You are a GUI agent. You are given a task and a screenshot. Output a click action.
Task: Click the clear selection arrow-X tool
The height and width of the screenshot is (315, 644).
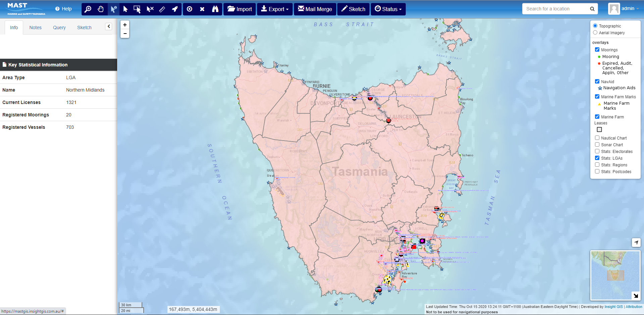(150, 9)
